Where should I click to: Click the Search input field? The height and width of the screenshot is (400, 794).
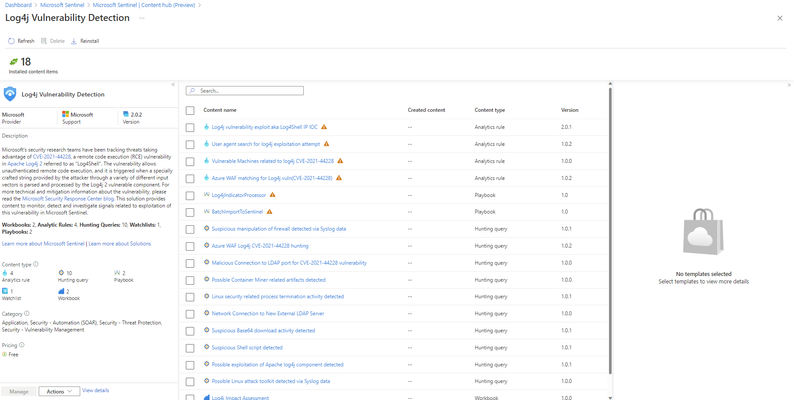[245, 91]
